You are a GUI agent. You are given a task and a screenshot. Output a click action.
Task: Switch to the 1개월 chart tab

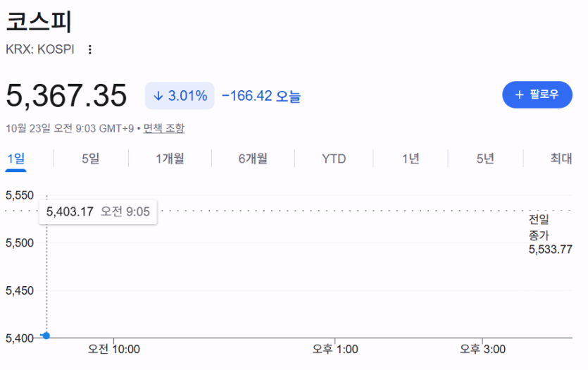tap(170, 159)
